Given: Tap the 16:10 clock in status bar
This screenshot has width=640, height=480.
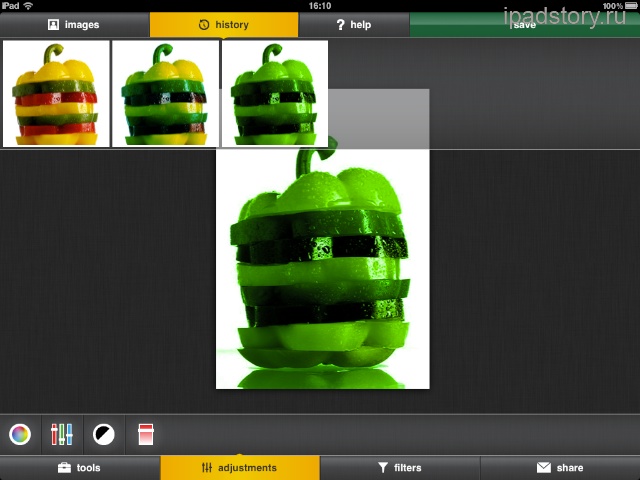Looking at the screenshot, I should [320, 6].
